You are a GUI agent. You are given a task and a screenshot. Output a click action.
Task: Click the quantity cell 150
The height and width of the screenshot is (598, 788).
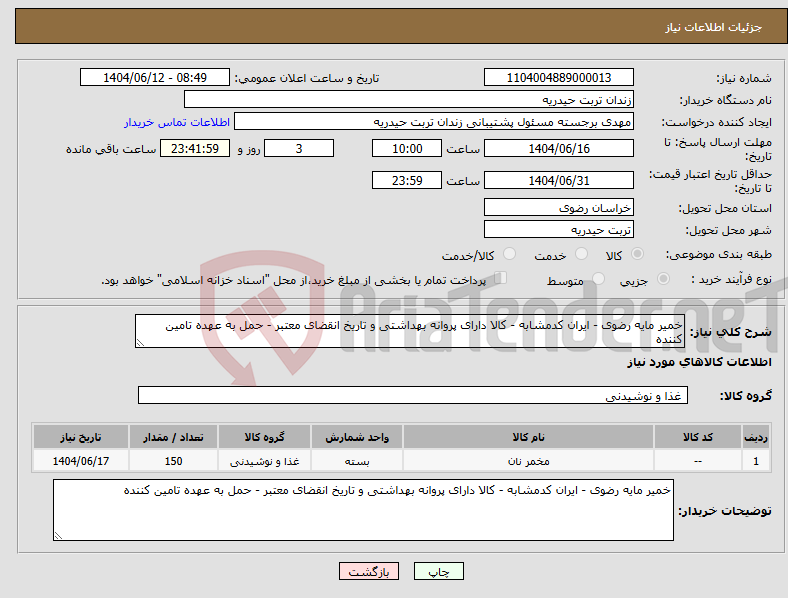point(173,461)
